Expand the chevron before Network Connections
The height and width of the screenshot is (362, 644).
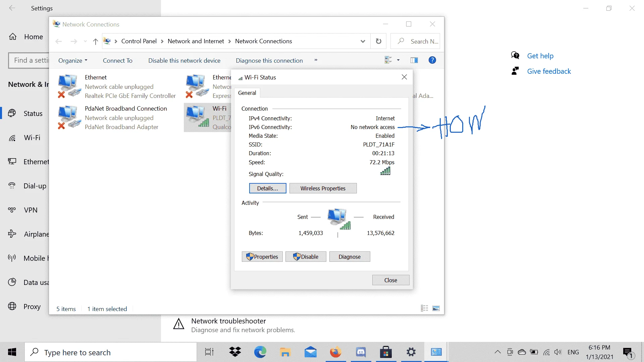[x=229, y=41]
